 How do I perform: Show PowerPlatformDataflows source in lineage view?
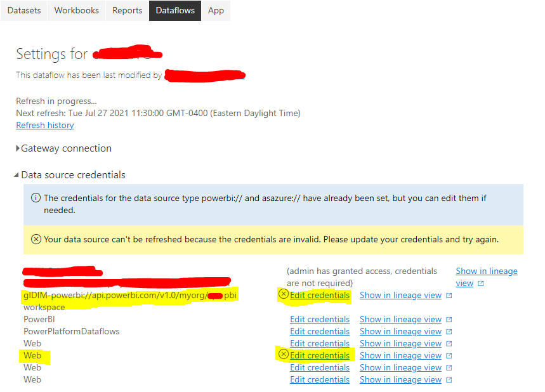tap(400, 332)
